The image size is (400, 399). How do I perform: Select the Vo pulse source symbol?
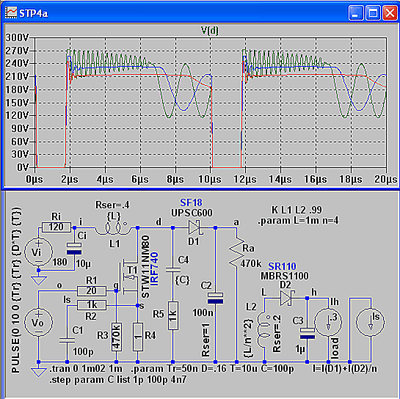(x=39, y=323)
